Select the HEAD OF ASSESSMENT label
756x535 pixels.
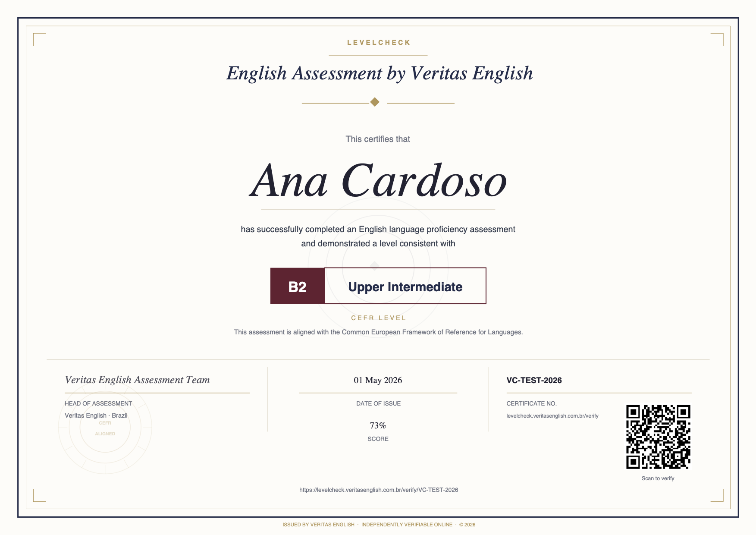(x=98, y=403)
